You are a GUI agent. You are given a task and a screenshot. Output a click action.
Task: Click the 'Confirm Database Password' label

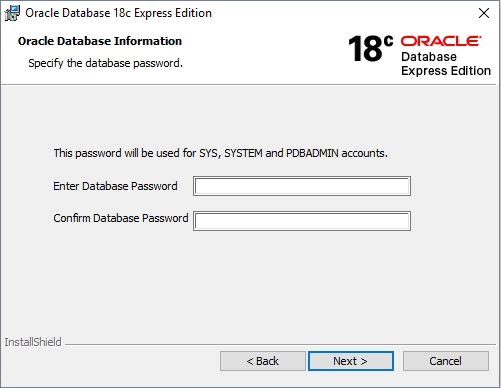121,218
